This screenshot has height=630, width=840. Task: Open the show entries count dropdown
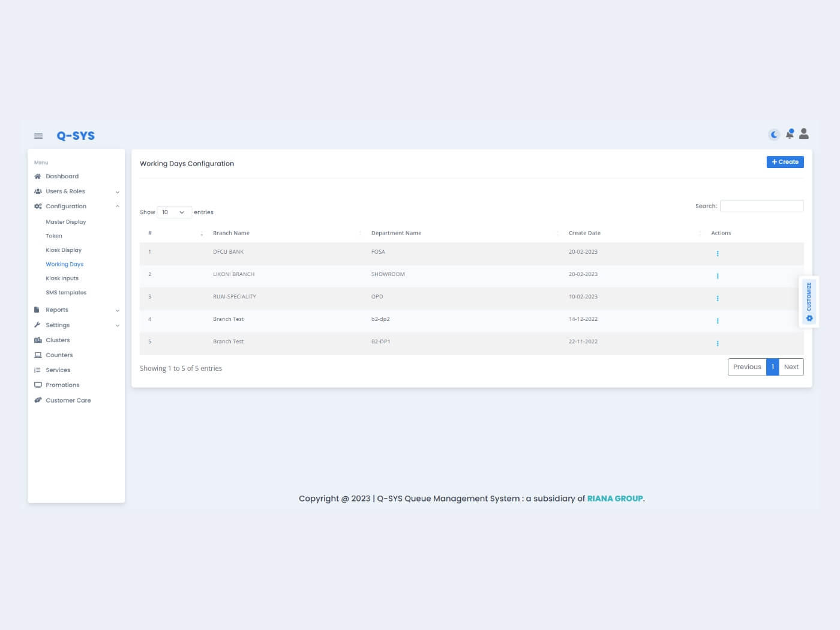point(174,212)
